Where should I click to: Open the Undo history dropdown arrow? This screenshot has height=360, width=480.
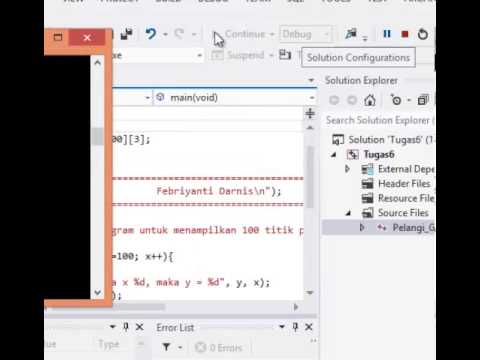[165, 34]
